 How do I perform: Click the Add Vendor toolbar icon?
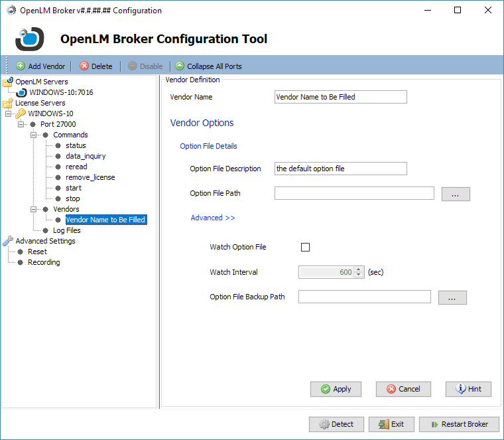[21, 66]
